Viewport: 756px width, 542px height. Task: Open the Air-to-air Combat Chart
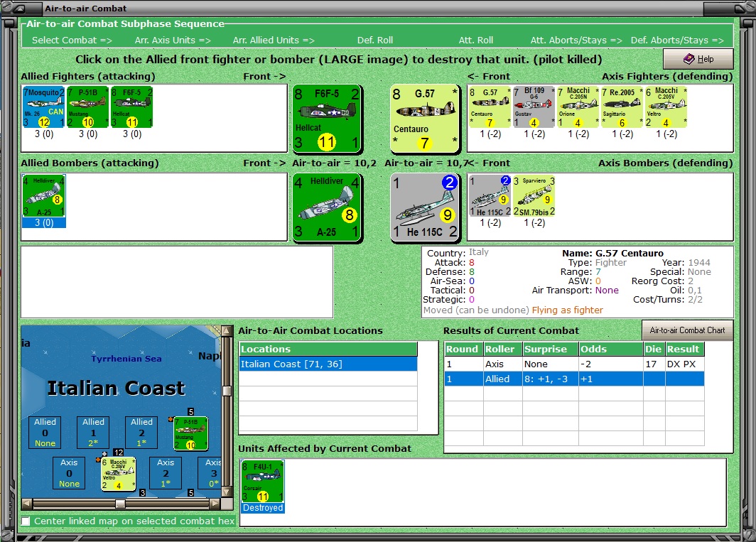click(x=687, y=330)
